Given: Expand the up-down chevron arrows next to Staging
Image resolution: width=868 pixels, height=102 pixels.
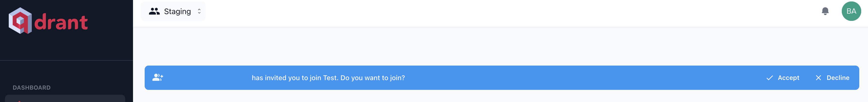Looking at the screenshot, I should [x=199, y=11].
